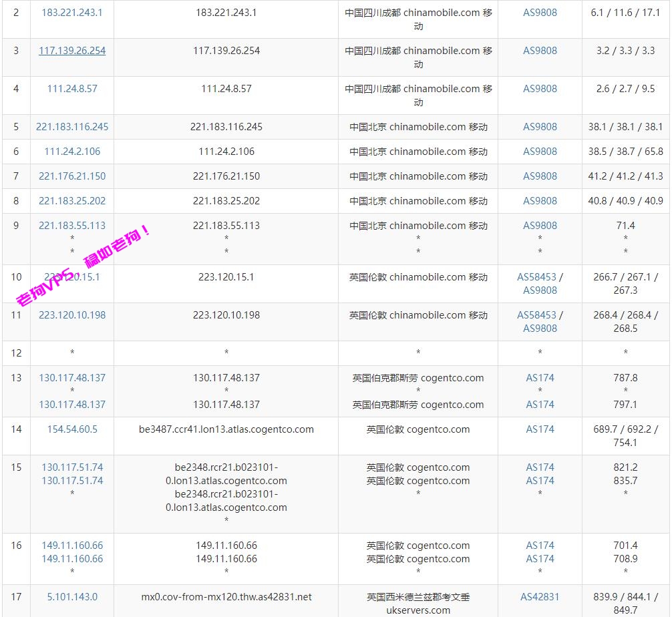Screen dimensions: 672x617
Task: Follow the blue 221.183.116.245 IP link
Action: (72, 127)
